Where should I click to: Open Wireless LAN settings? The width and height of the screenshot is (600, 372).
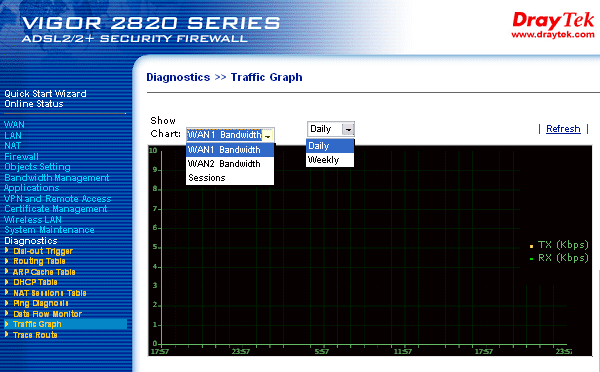[x=33, y=220]
